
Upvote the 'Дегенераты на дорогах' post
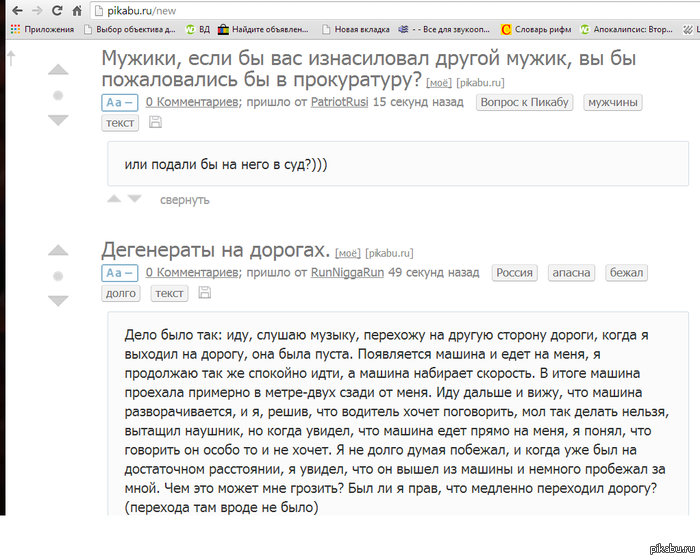tap(58, 251)
